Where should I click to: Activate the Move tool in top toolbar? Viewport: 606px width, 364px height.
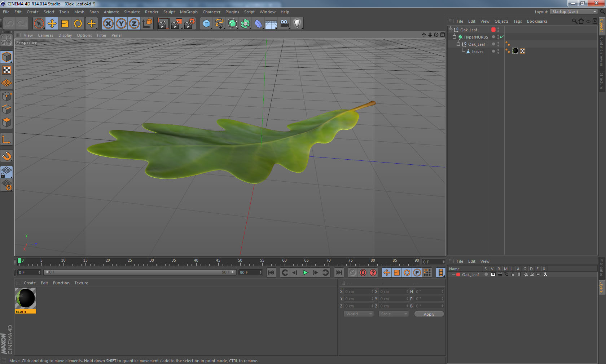click(x=52, y=24)
